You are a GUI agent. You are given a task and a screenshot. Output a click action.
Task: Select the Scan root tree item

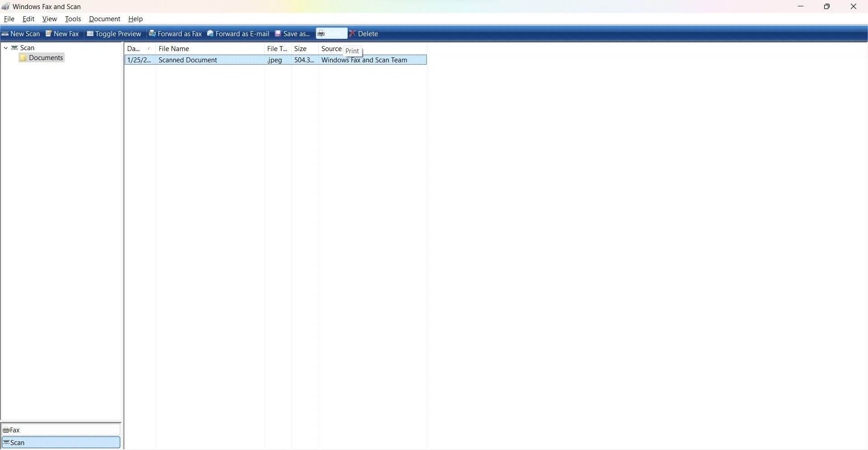24,48
